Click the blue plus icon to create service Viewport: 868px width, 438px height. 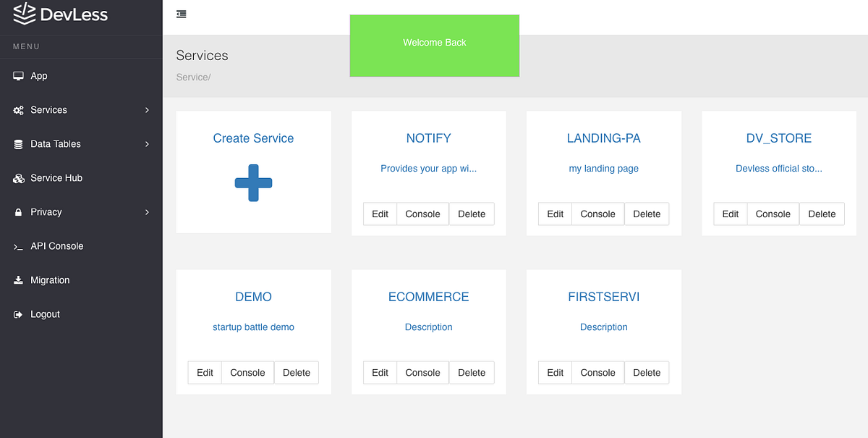click(x=253, y=183)
